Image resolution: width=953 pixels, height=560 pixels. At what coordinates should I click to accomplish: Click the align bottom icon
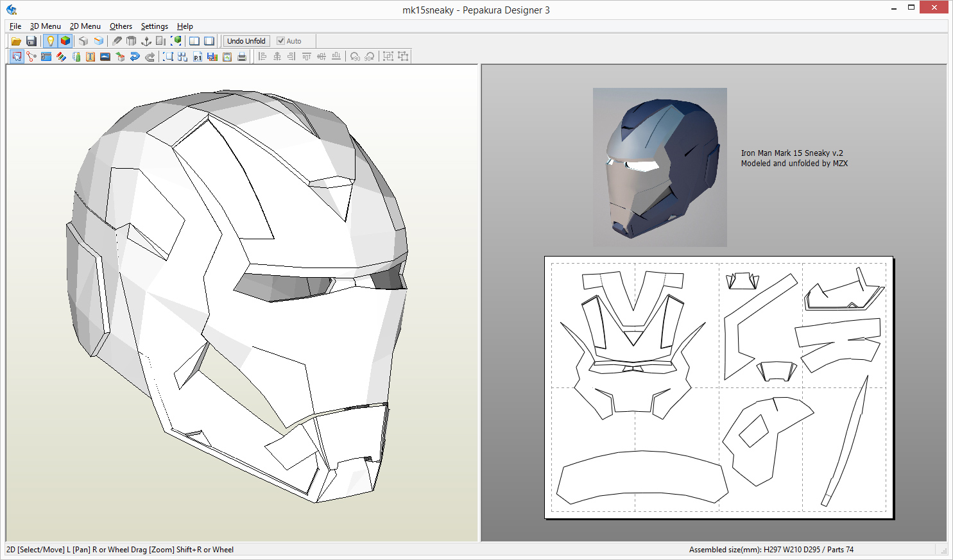click(x=336, y=56)
